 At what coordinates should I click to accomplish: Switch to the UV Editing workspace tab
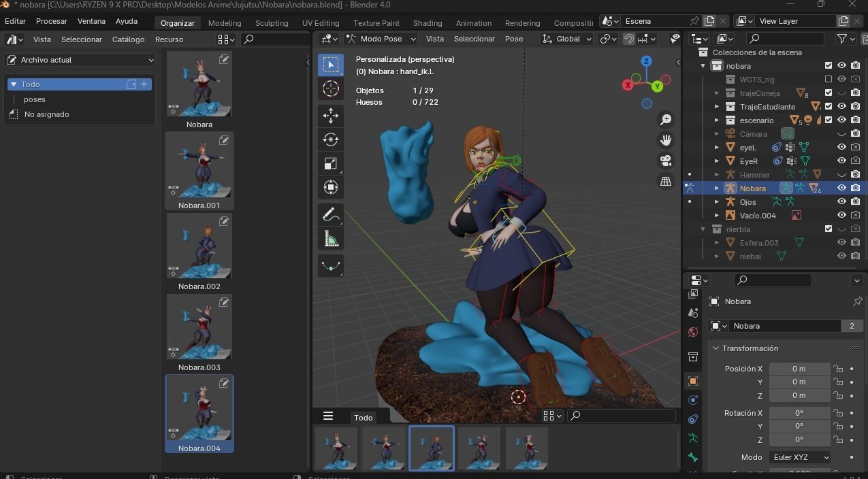point(321,23)
